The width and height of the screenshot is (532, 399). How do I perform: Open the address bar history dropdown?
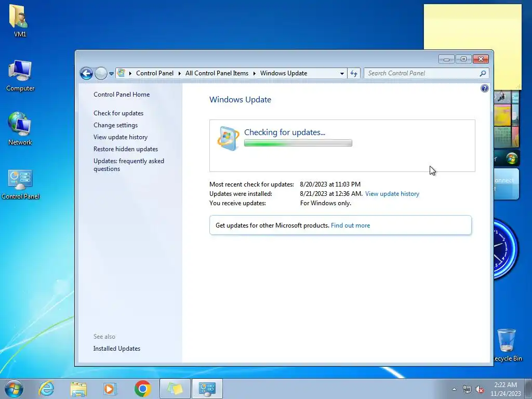pyautogui.click(x=342, y=73)
